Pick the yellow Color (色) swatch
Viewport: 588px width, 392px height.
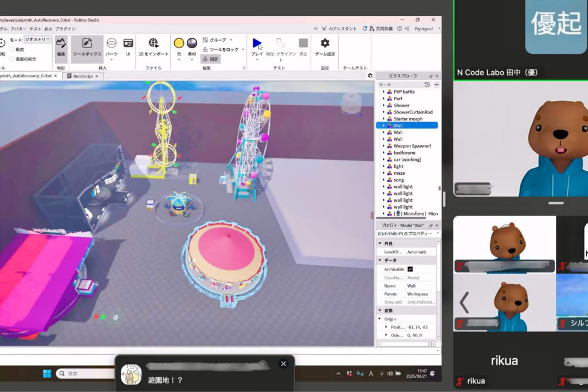click(179, 44)
